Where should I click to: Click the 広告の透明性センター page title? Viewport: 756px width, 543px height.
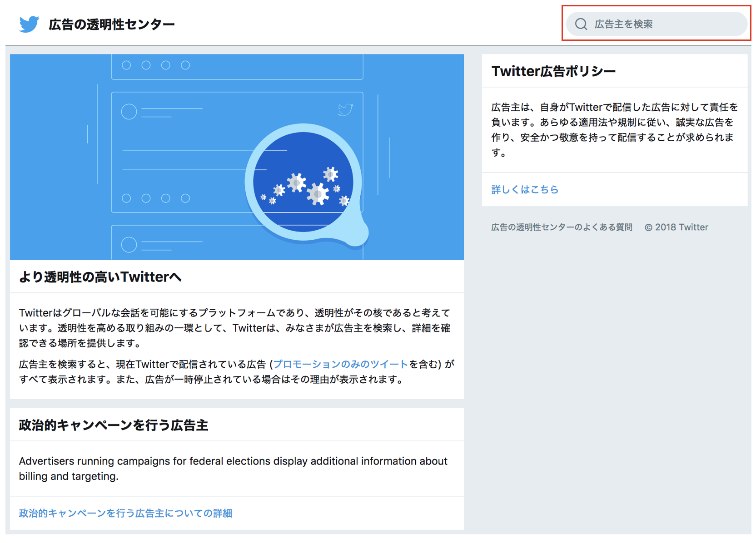tap(112, 25)
